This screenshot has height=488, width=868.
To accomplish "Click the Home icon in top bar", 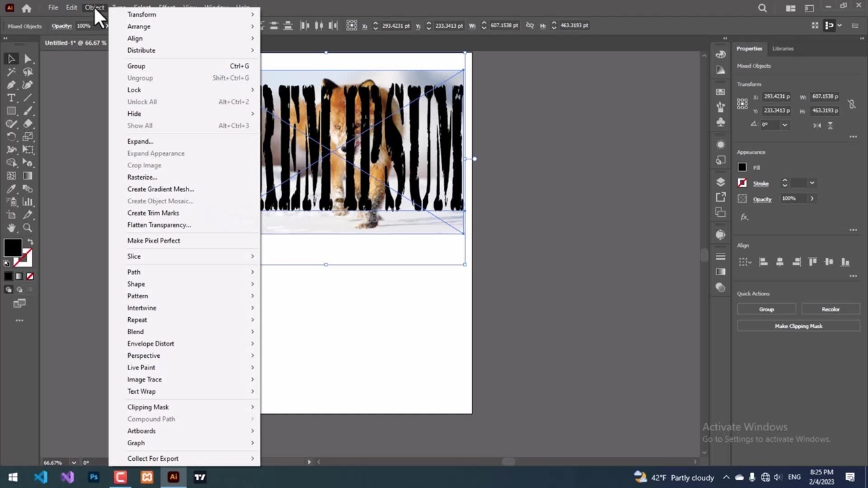I will coord(26,8).
